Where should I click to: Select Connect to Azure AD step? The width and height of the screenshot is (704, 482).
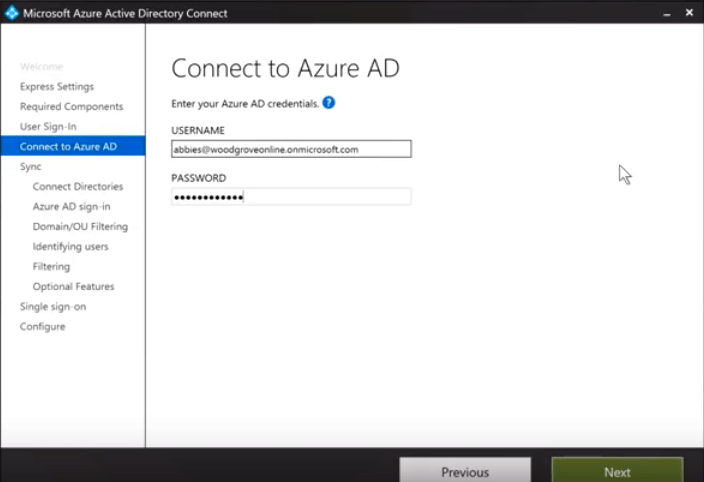73,146
